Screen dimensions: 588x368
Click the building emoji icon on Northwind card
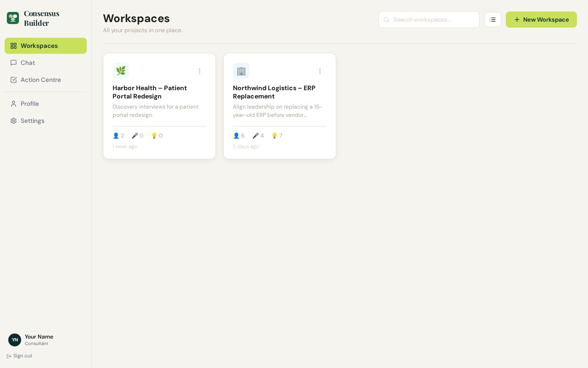click(241, 71)
